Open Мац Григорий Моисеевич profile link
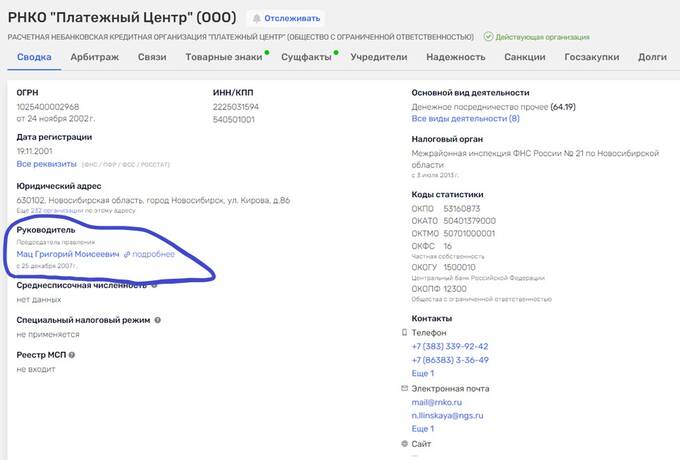680x460 pixels. tap(67, 254)
